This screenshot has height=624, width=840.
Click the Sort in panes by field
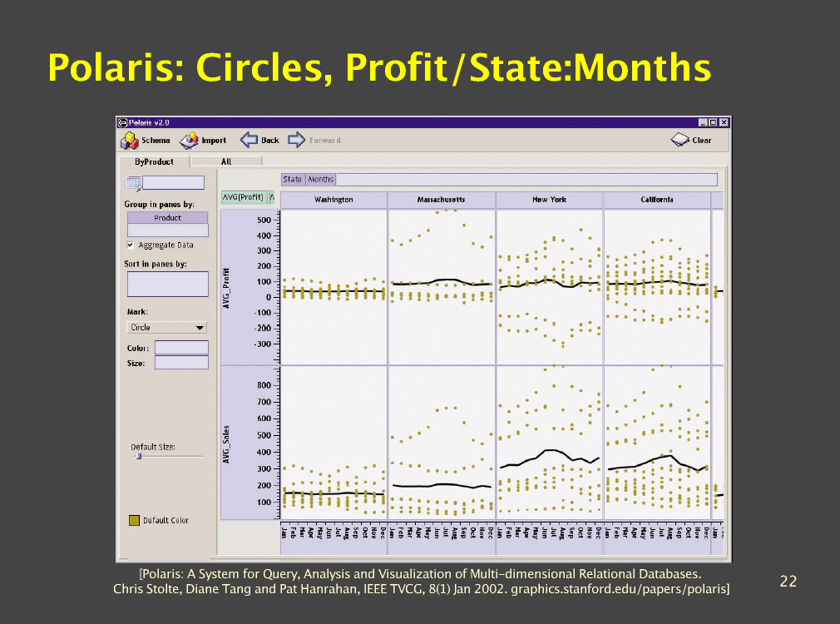click(168, 284)
